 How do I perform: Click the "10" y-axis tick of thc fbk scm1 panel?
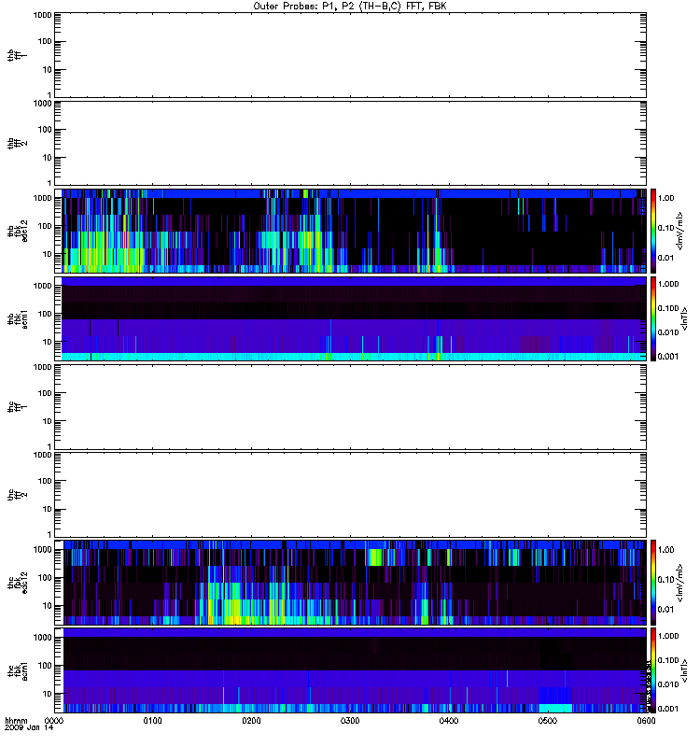pos(48,694)
